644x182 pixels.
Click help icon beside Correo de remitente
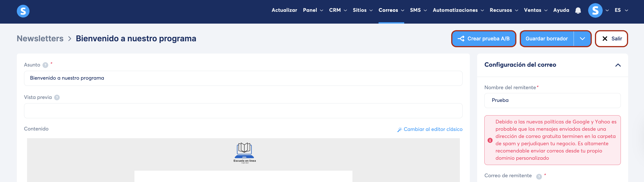[x=539, y=176]
